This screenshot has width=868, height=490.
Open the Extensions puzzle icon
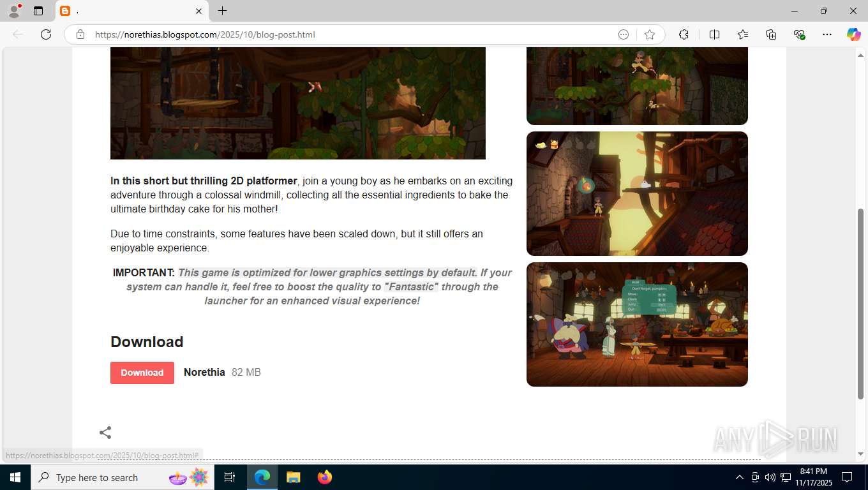pos(684,34)
